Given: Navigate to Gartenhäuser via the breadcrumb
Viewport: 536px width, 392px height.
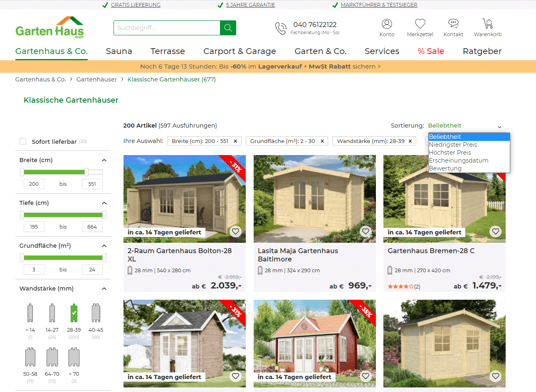Looking at the screenshot, I should coord(96,79).
